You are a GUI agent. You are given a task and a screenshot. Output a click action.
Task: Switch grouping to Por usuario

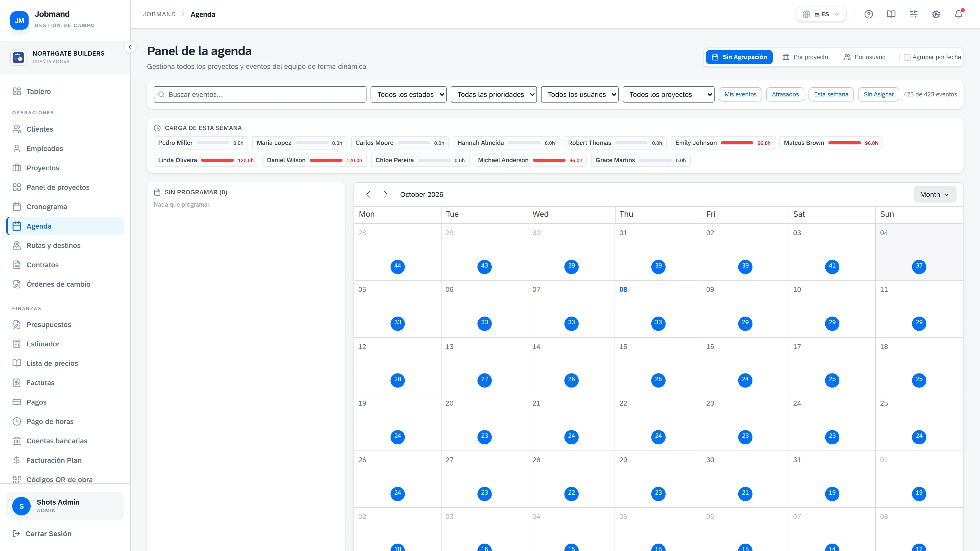(864, 57)
